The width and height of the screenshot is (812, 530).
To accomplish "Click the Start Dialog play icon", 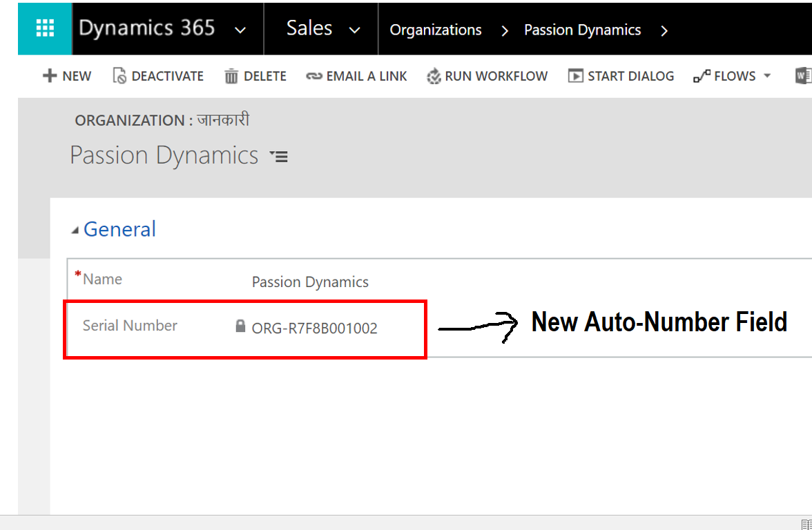I will tap(575, 76).
